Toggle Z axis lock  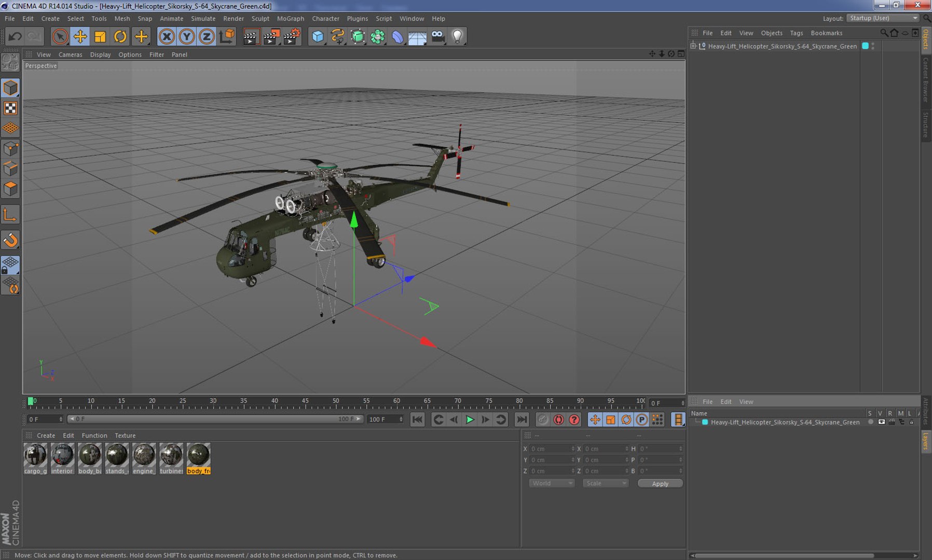[207, 36]
